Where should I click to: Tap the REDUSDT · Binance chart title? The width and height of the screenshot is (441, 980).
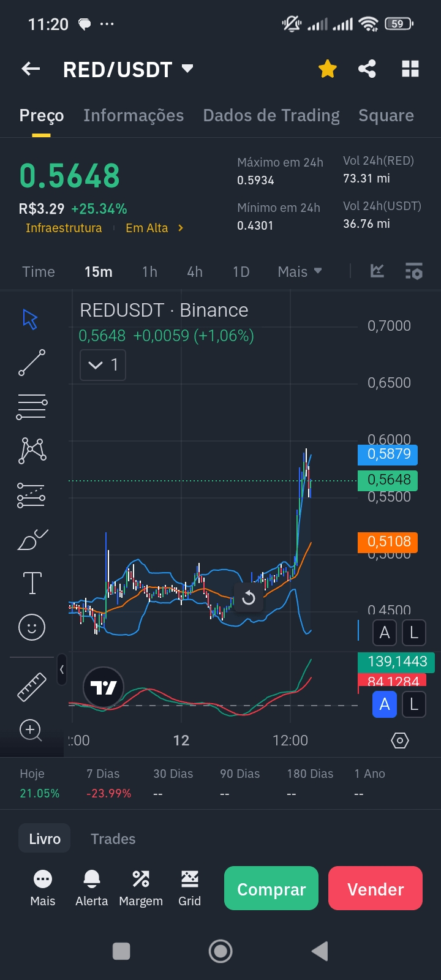coord(164,311)
